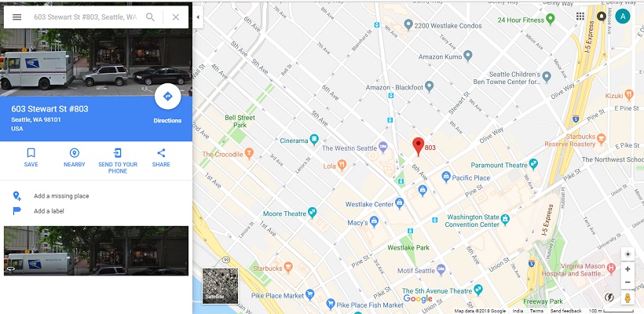The width and height of the screenshot is (644, 314).
Task: Collapse the side panel arrow
Action: click(x=198, y=17)
